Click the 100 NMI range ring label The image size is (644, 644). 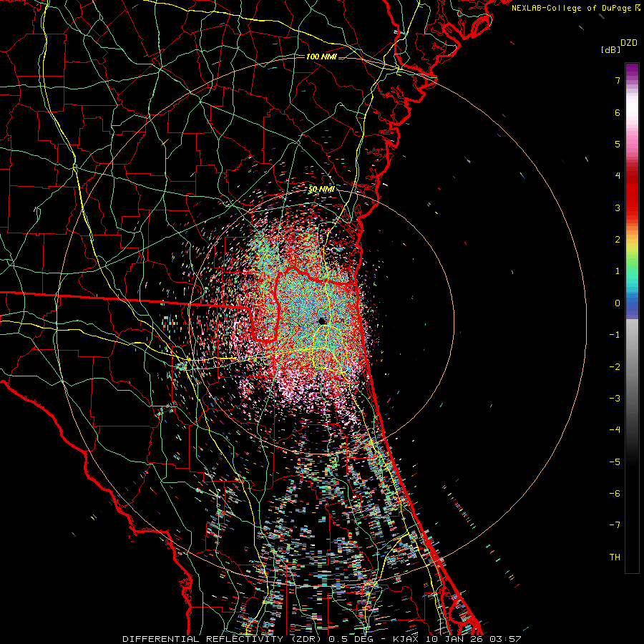point(321,57)
